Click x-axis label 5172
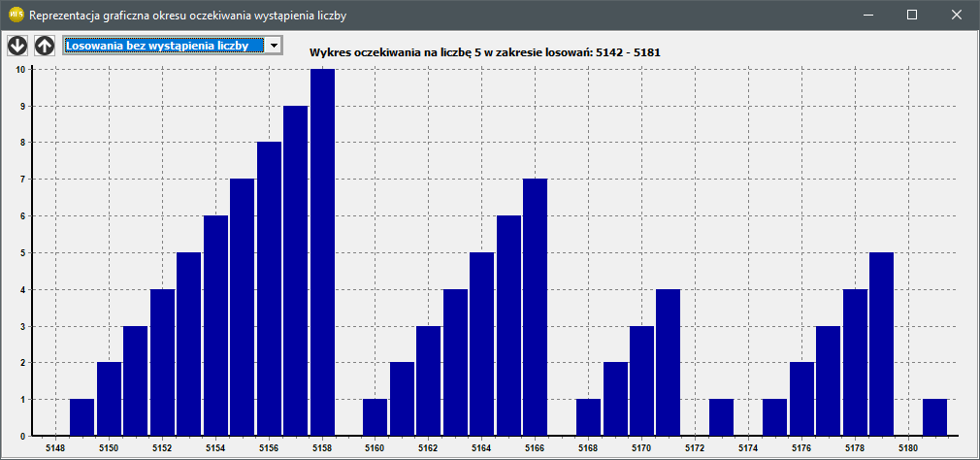 (695, 447)
